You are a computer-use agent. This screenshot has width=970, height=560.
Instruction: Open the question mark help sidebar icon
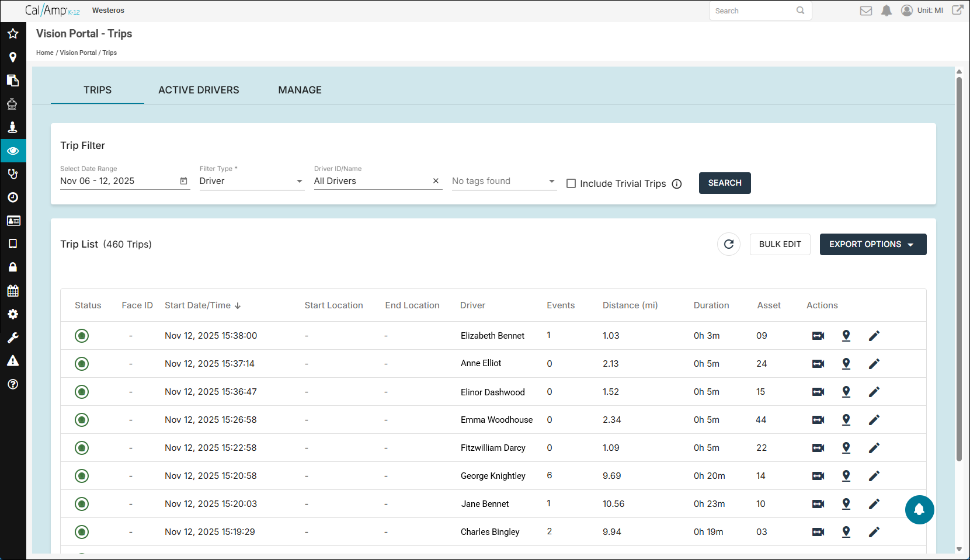13,384
